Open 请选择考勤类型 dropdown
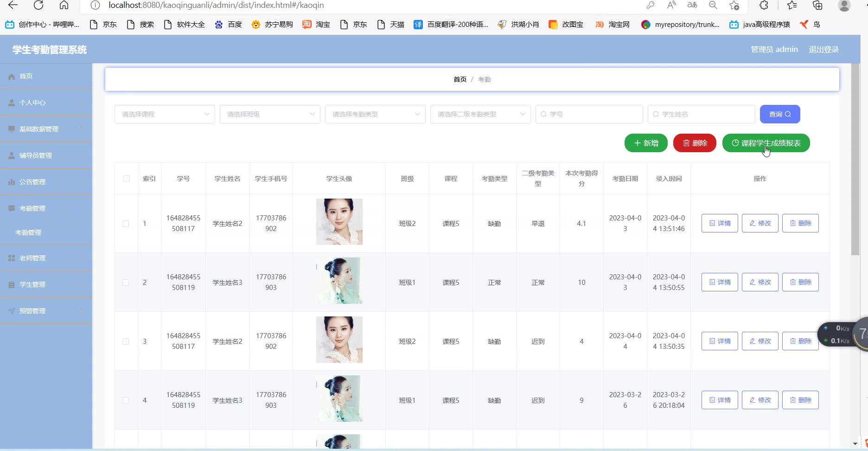The image size is (868, 451). click(375, 114)
